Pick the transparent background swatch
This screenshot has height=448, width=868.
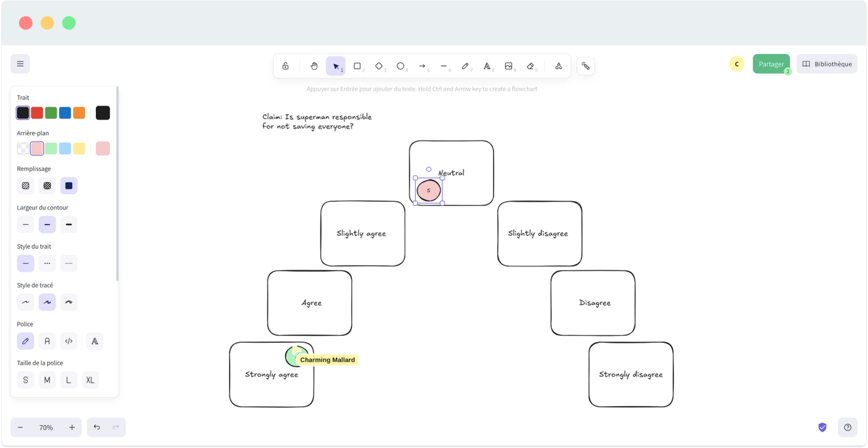coord(23,148)
